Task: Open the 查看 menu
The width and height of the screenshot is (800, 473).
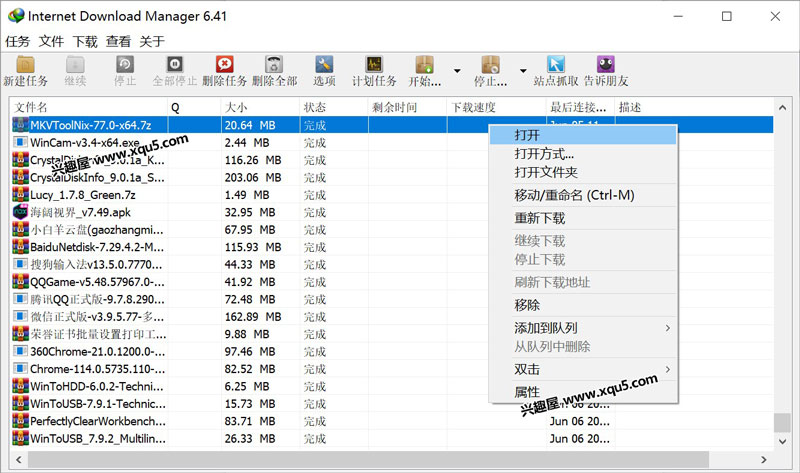Action: 118,41
